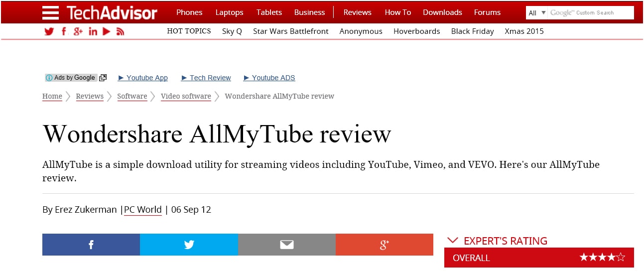The image size is (644, 273).
Task: Go to Software breadcrumb
Action: [132, 96]
